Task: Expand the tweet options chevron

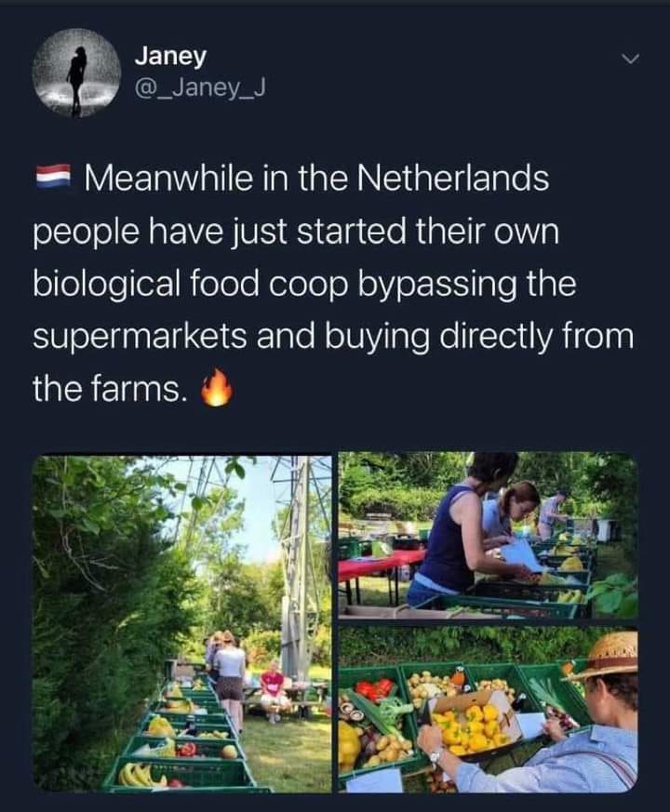Action: pyautogui.click(x=630, y=60)
